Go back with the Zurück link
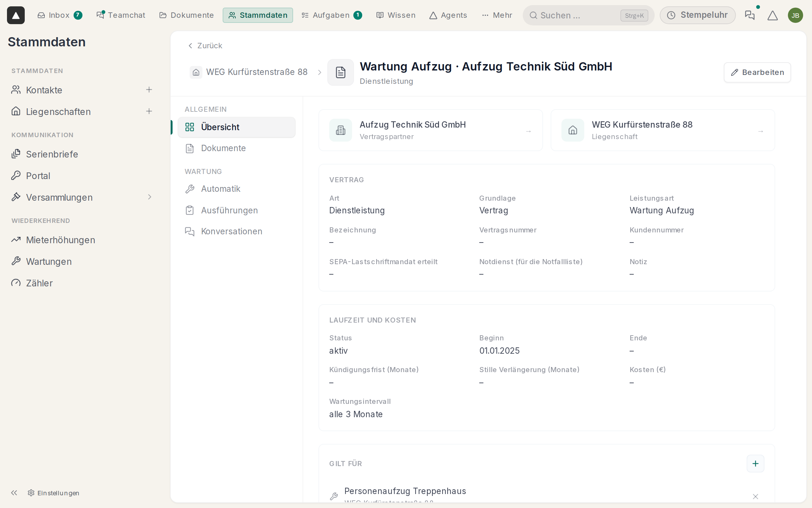Screen dimensions: 812x508 point(205,45)
